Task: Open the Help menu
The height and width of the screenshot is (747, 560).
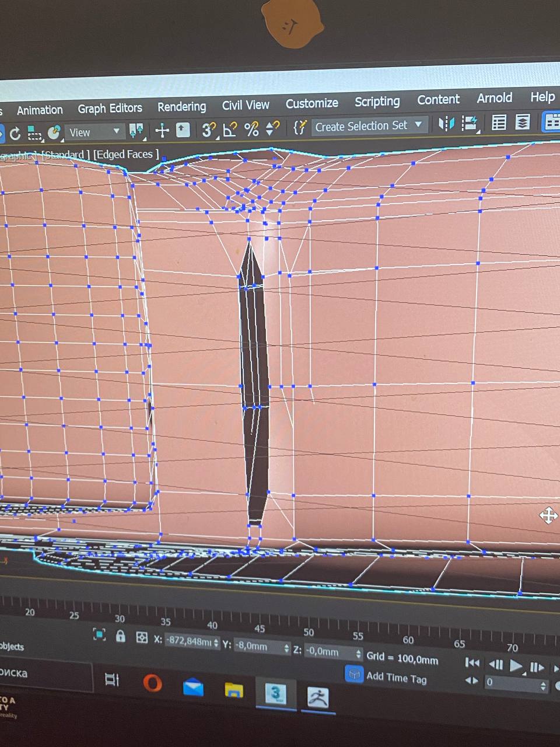Action: coord(542,96)
